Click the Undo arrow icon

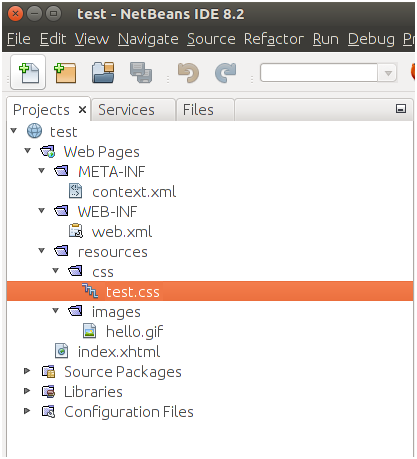pos(188,73)
